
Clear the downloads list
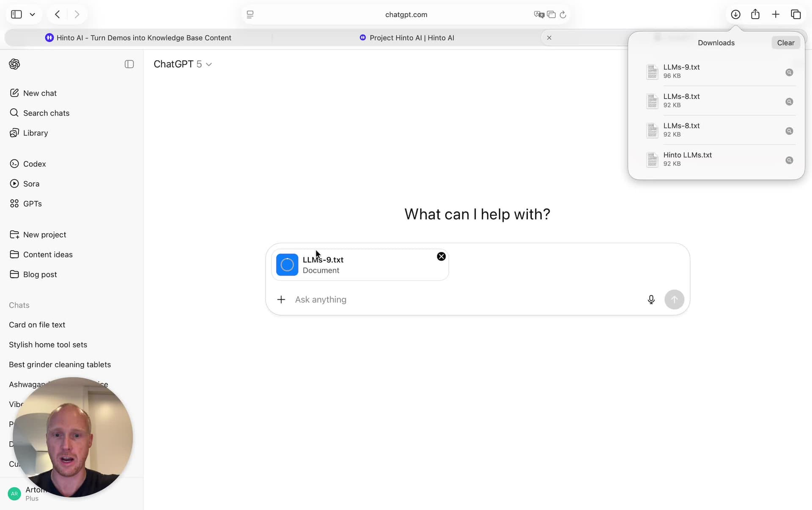tap(785, 43)
